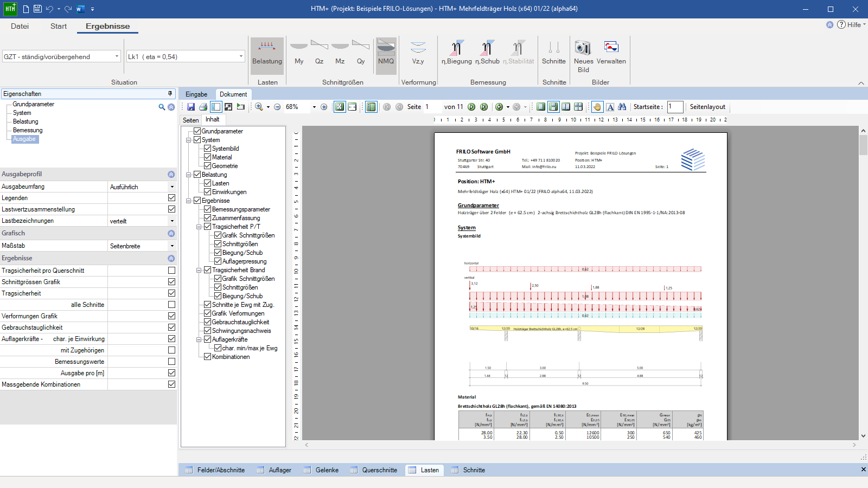Viewport: 868px width, 488px height.
Task: Save the document with the disk icon
Action: [x=191, y=107]
